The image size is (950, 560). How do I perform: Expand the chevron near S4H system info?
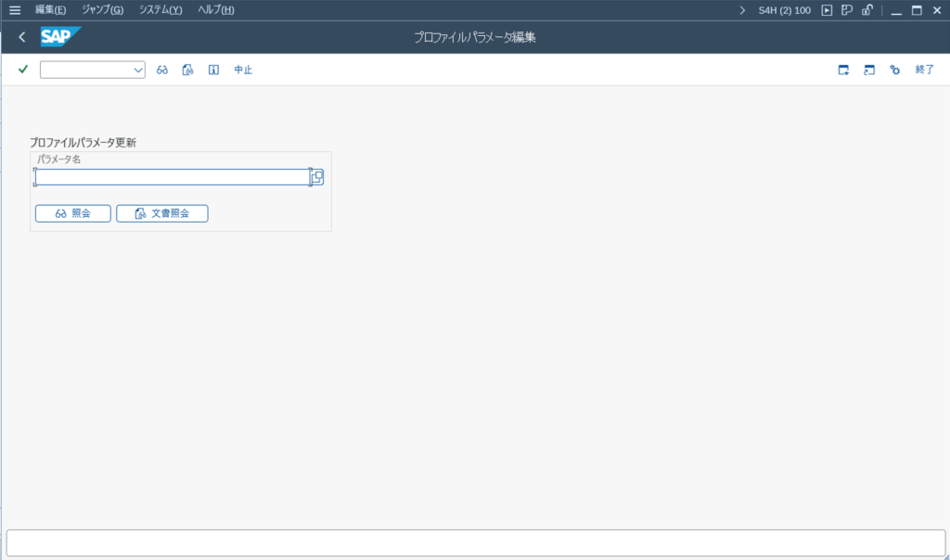pyautogui.click(x=740, y=10)
